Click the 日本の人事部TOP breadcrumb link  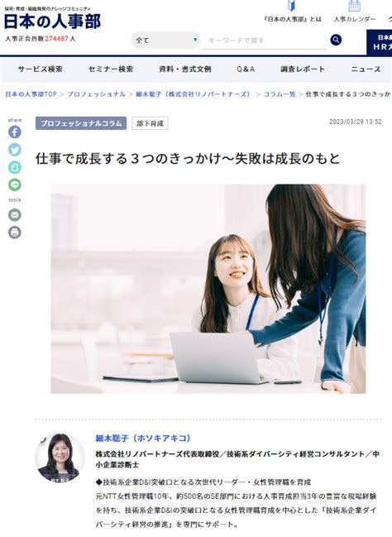pos(31,94)
